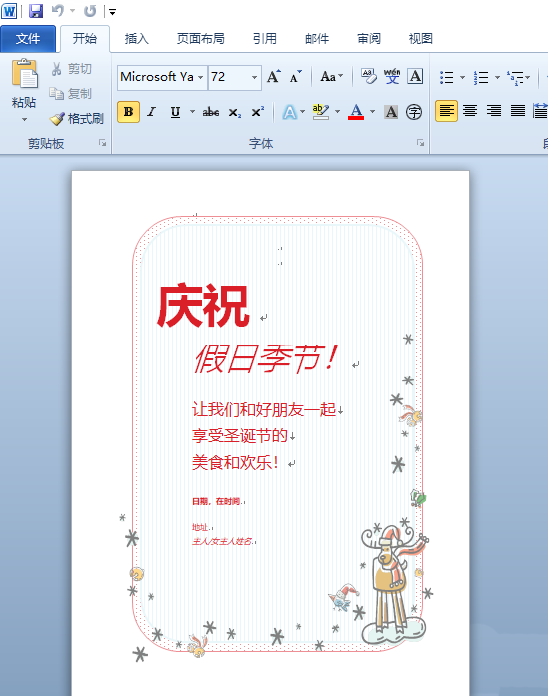This screenshot has width=548, height=696.
Task: Apply red font color
Action: pos(356,112)
